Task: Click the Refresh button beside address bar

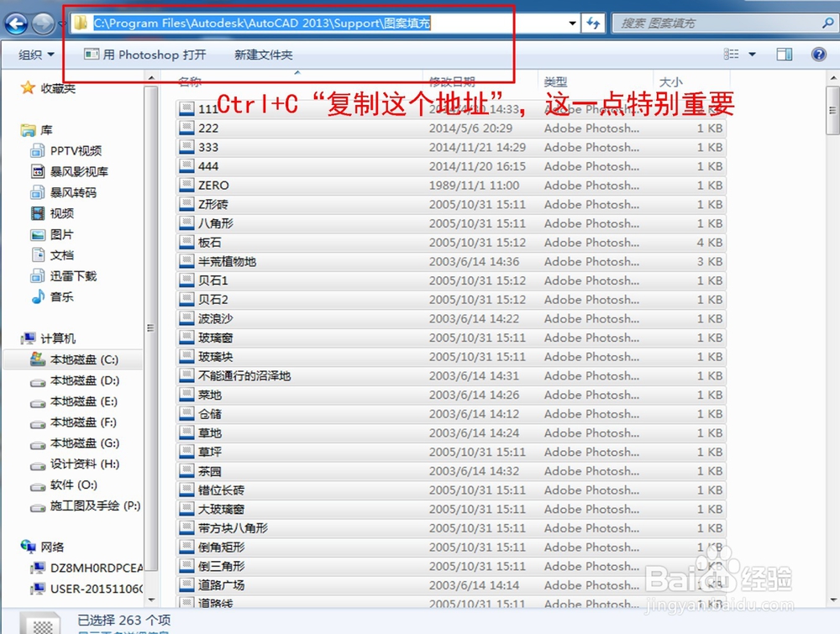Action: [593, 23]
